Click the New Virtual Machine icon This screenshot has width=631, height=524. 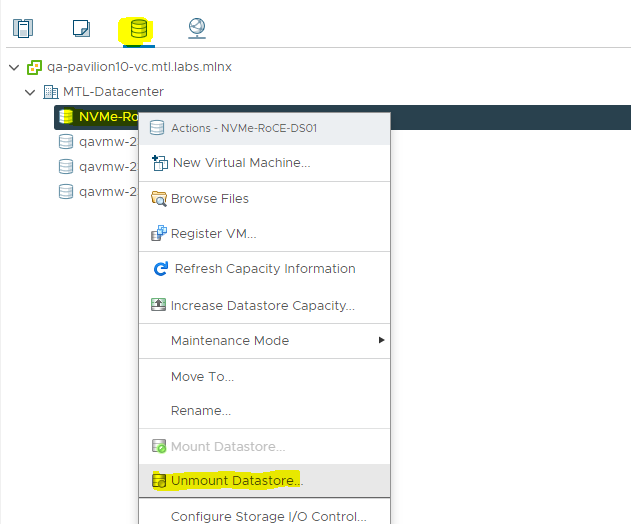pyautogui.click(x=160, y=163)
